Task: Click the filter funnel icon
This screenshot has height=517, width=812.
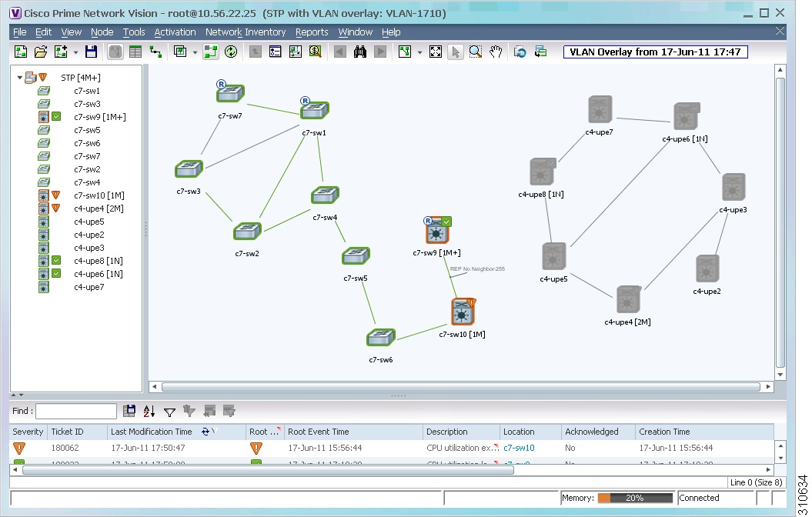Action: click(x=169, y=412)
